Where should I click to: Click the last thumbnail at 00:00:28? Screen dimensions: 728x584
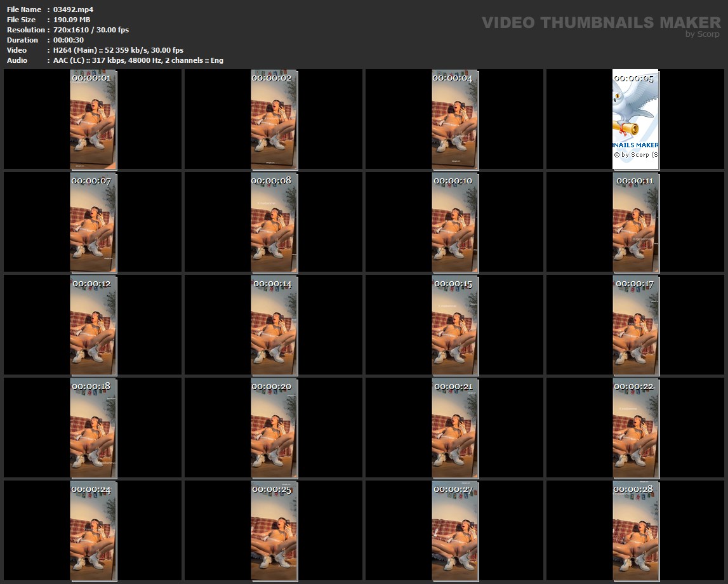pos(635,532)
